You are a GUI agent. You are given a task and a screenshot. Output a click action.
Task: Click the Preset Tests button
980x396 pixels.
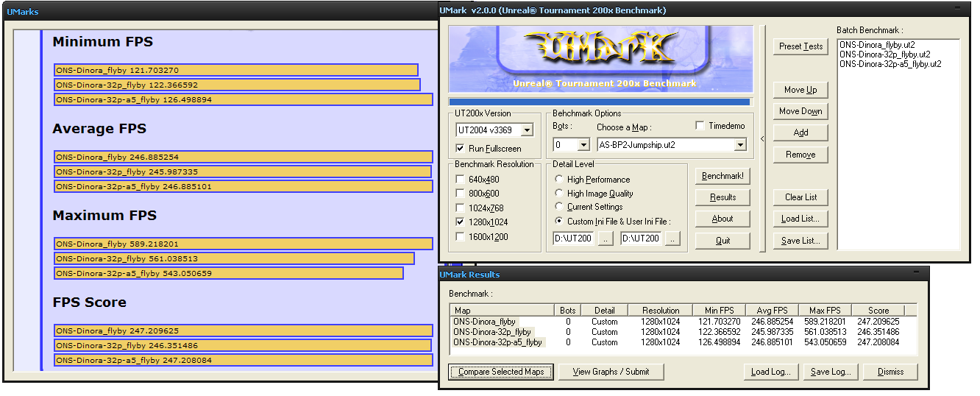coord(800,46)
